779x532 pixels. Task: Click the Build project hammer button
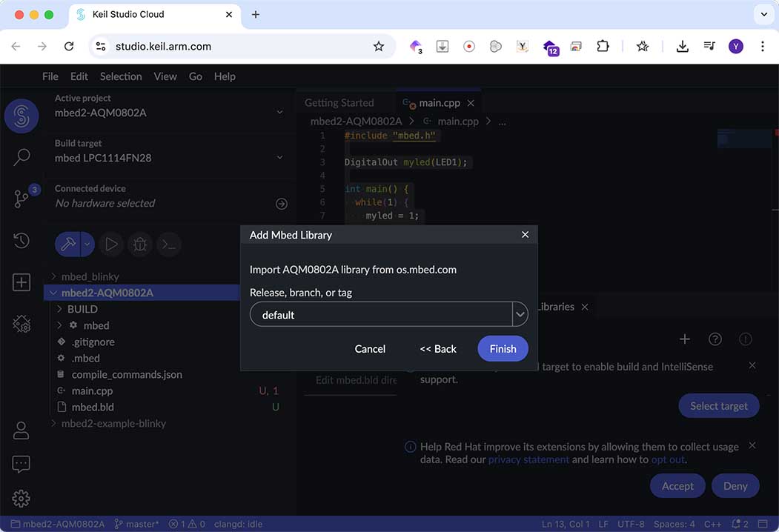(67, 244)
